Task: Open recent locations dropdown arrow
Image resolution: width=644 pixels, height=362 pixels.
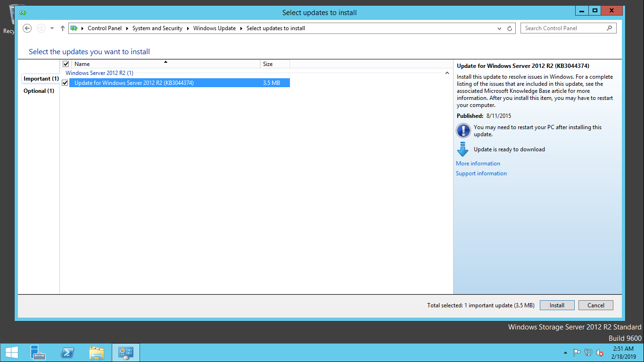Action: [52, 28]
